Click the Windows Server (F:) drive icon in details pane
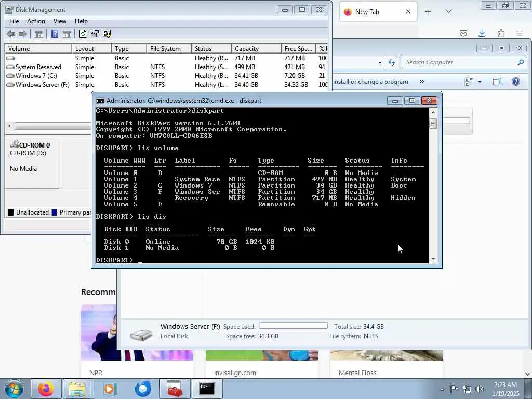 [x=141, y=335]
